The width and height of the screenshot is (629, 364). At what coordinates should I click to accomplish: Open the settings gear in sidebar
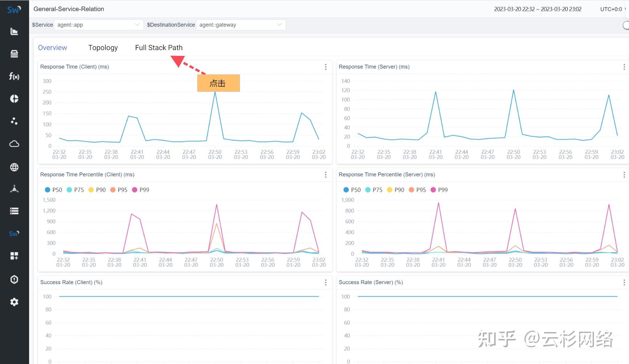click(x=14, y=302)
